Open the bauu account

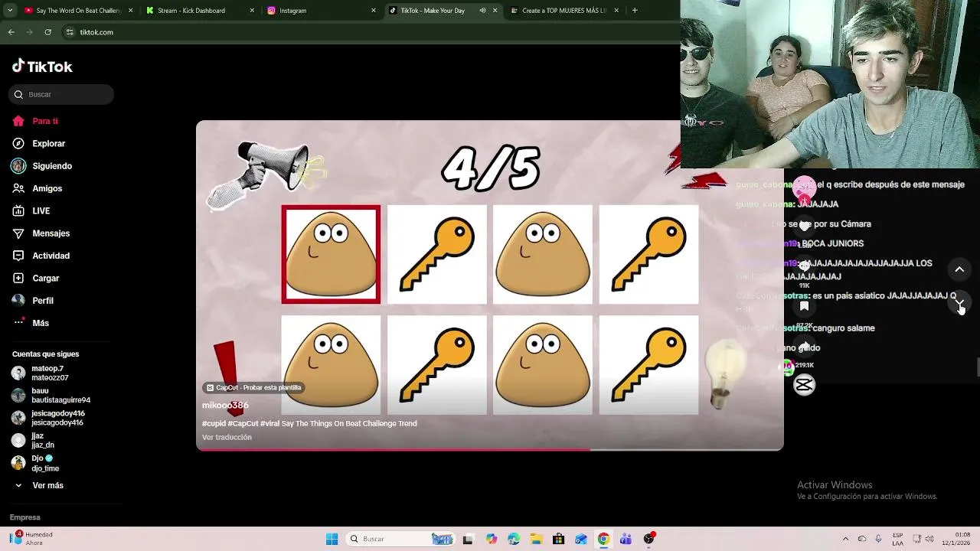(x=51, y=396)
